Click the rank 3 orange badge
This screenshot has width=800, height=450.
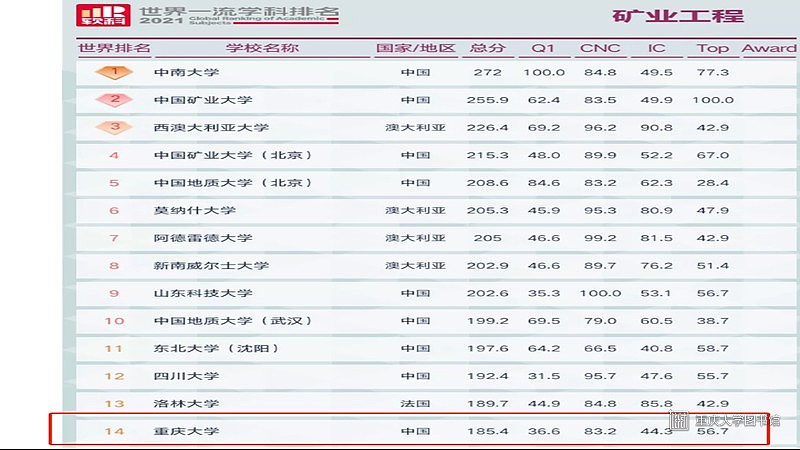point(115,127)
